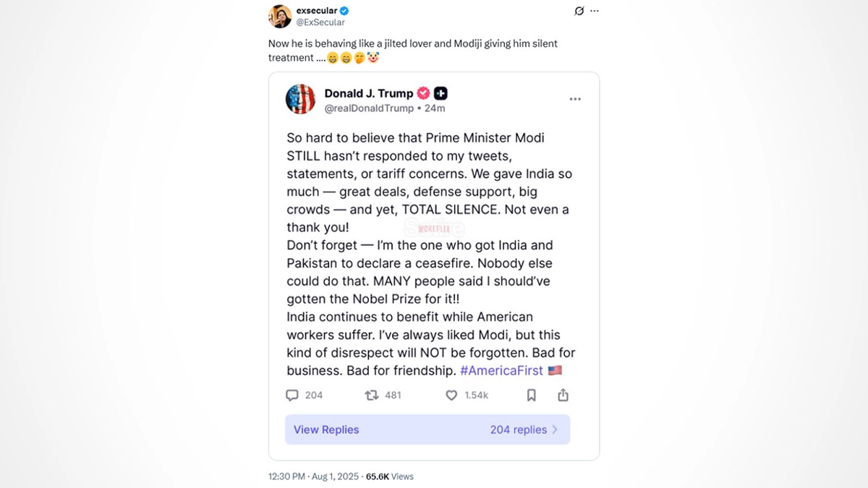Click the 12:30 PM · Aug 1, 2025 timestamp

point(313,476)
